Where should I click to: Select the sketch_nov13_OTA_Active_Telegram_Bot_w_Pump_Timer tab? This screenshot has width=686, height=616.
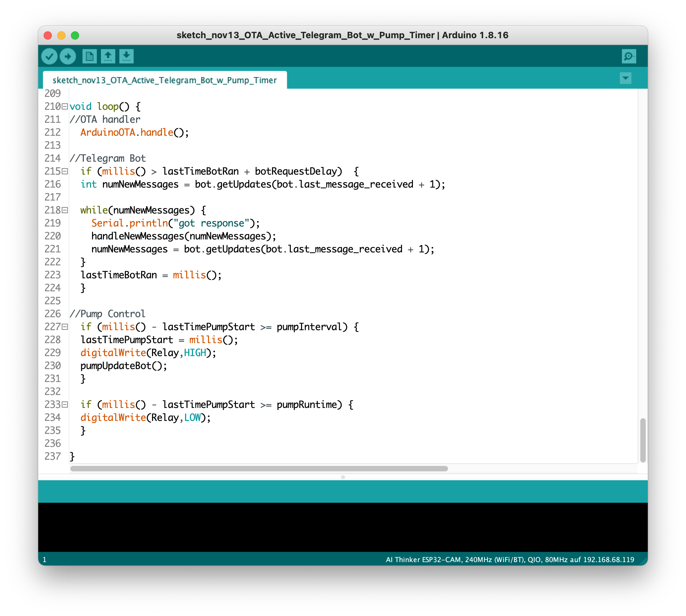click(165, 80)
